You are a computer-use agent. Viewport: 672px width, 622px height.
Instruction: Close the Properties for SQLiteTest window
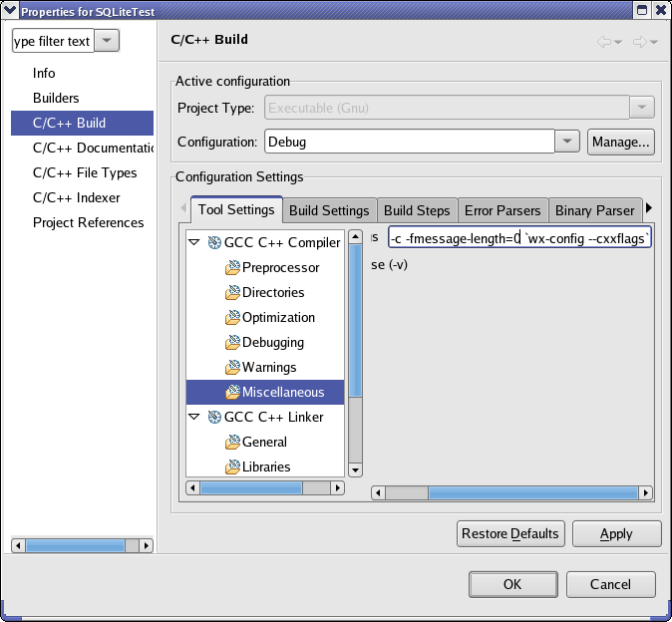click(x=662, y=10)
